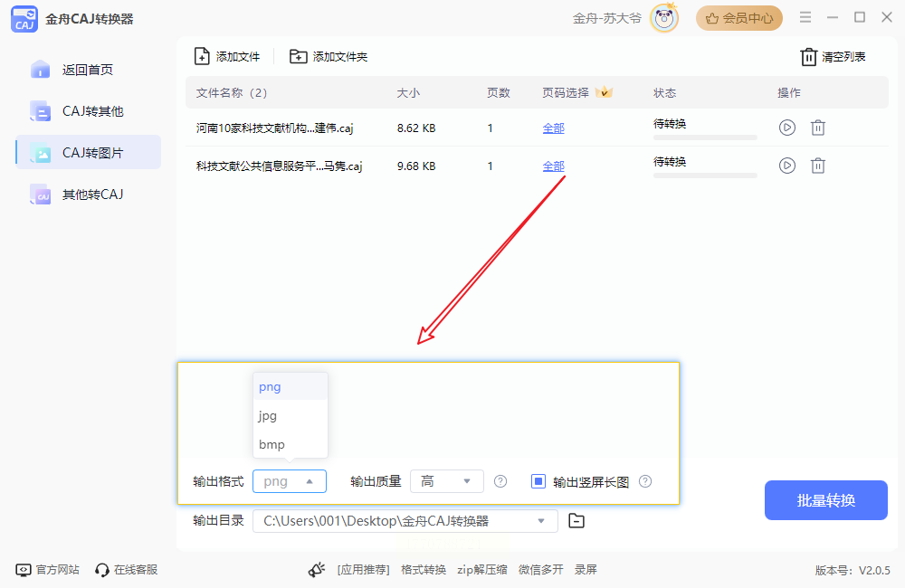Choose jpg from the format list

point(291,415)
